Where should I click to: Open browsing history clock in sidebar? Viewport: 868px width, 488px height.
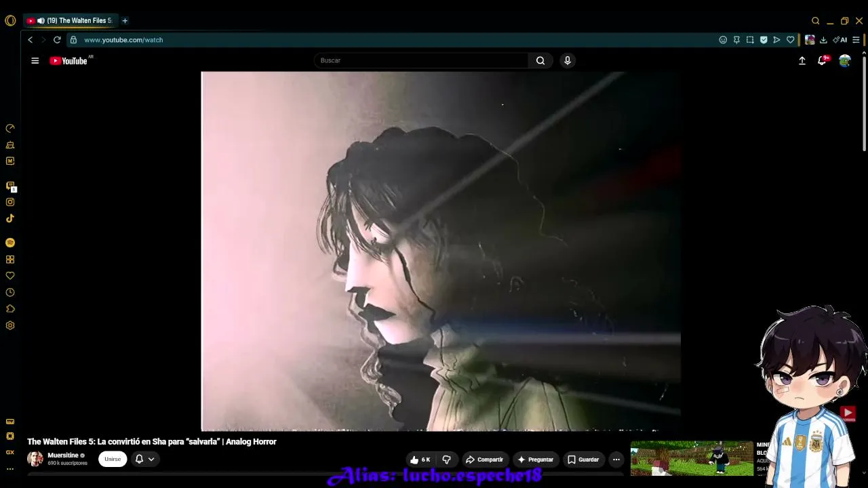[x=10, y=293]
